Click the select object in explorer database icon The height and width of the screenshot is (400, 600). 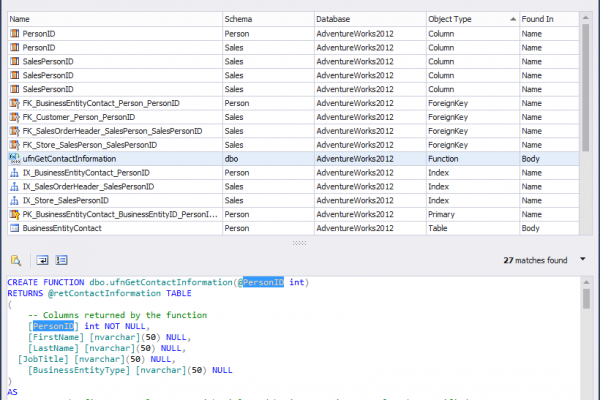(16, 260)
